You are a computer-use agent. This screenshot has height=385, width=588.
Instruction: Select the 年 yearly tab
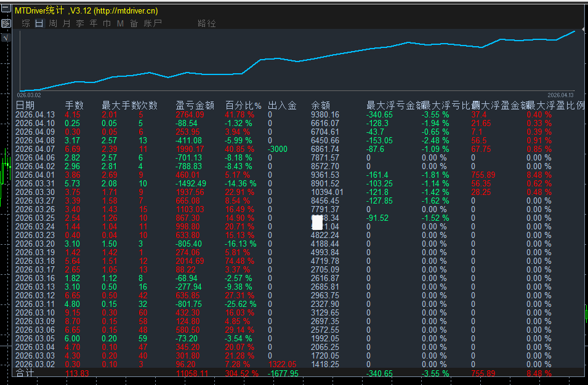94,23
